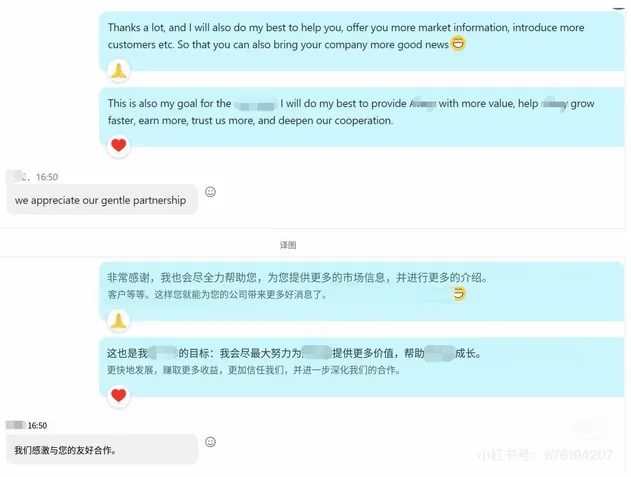631x477 pixels.
Task: Select the 'Thanks a lot' message bubble
Action: [362, 41]
